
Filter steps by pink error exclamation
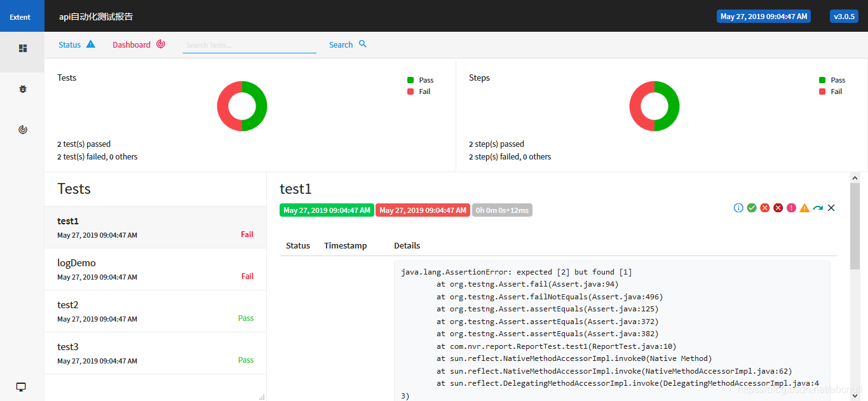pyautogui.click(x=791, y=208)
